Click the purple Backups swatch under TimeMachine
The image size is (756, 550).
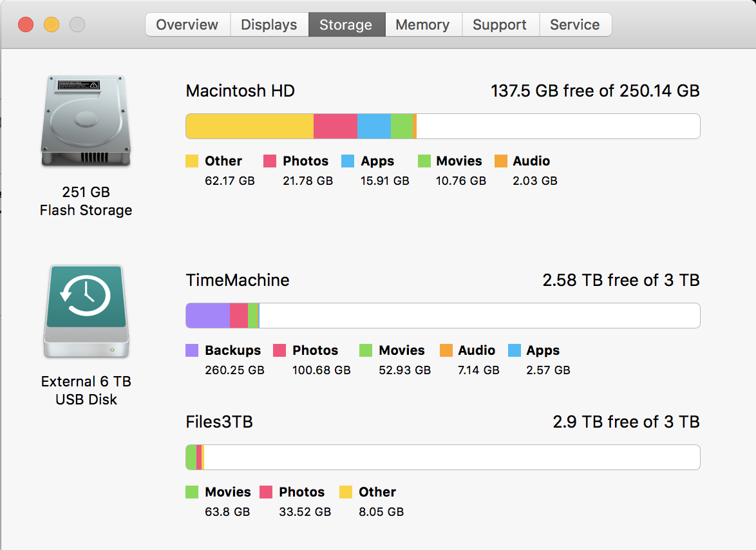click(x=192, y=350)
